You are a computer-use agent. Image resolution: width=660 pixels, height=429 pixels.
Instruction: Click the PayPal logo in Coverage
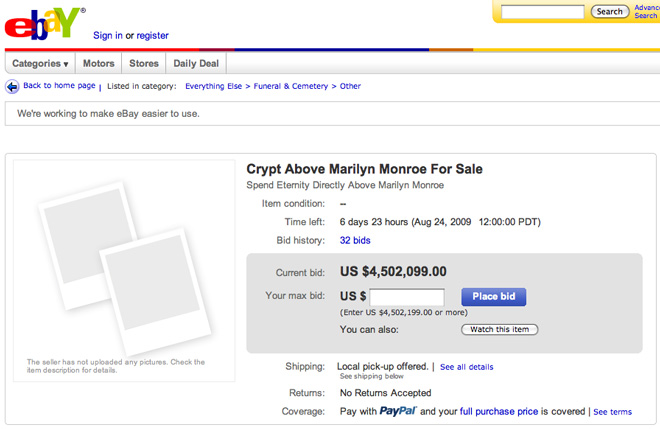click(398, 411)
